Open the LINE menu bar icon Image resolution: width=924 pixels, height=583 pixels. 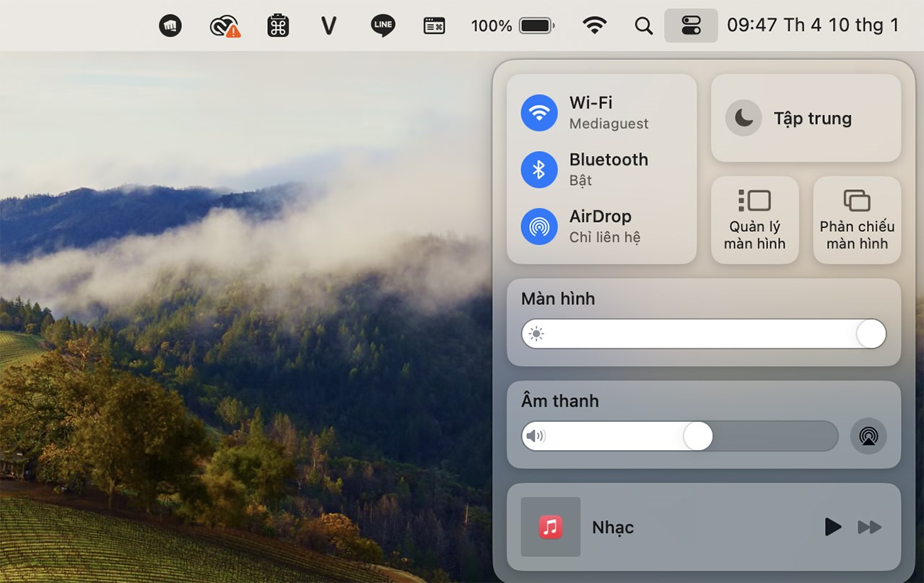[383, 26]
